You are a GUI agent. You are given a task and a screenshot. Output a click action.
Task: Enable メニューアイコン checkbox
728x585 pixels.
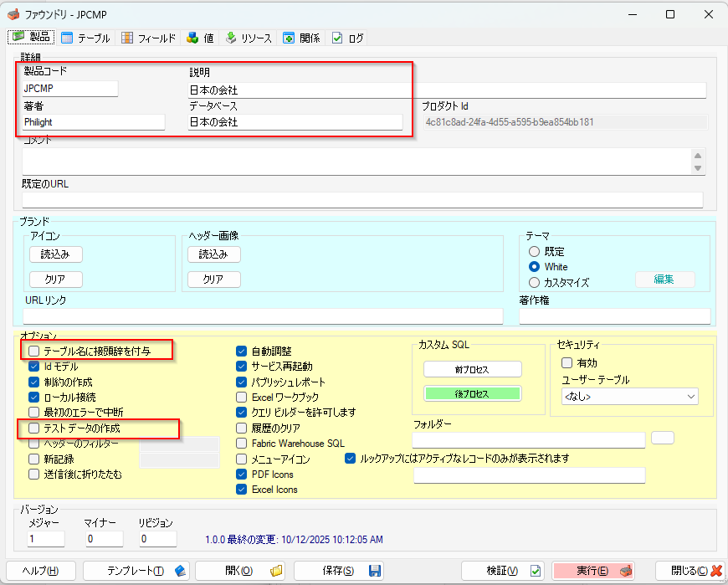coord(242,459)
